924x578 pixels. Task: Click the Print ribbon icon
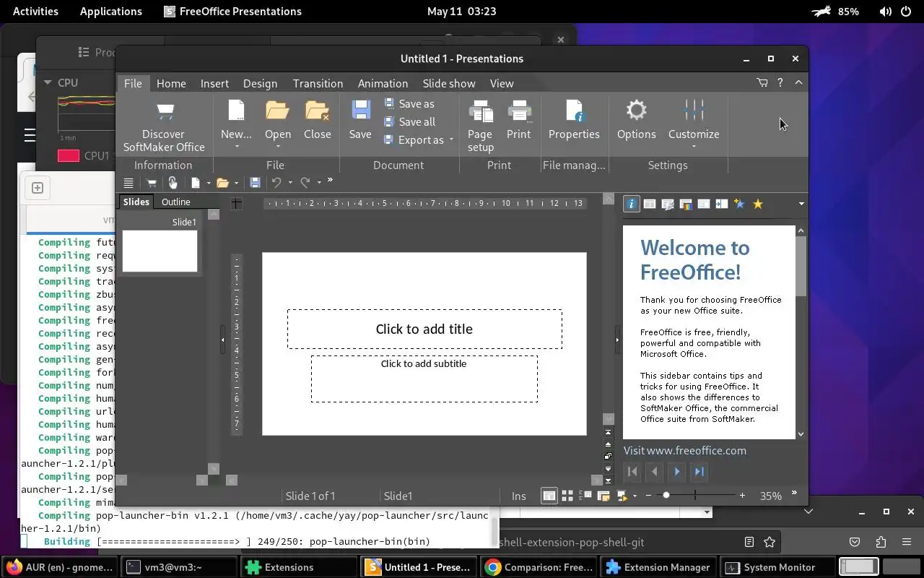tap(519, 111)
